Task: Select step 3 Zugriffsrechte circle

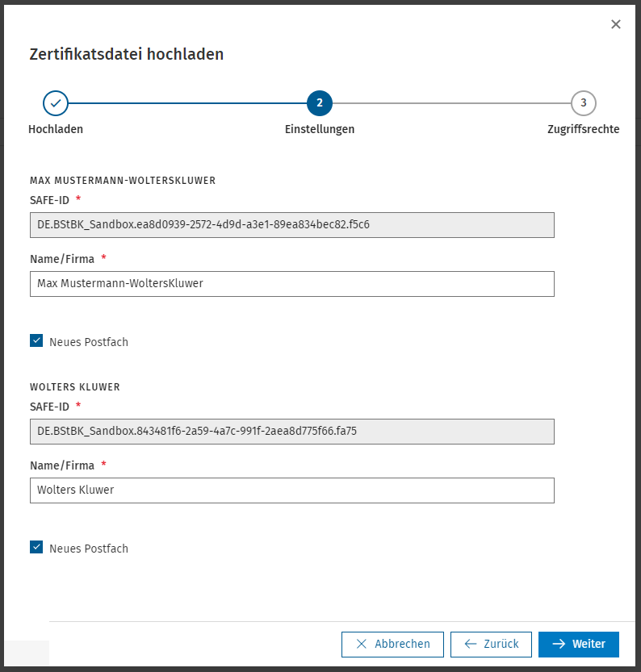Action: tap(583, 103)
